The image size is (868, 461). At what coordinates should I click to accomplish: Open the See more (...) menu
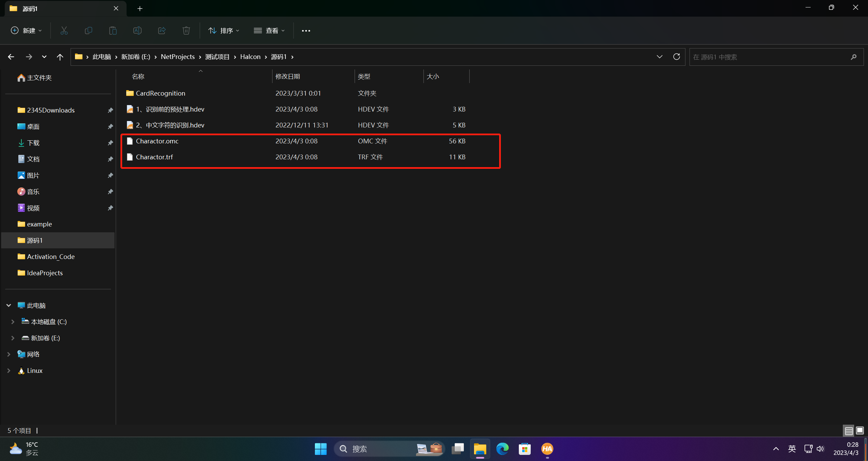point(306,31)
